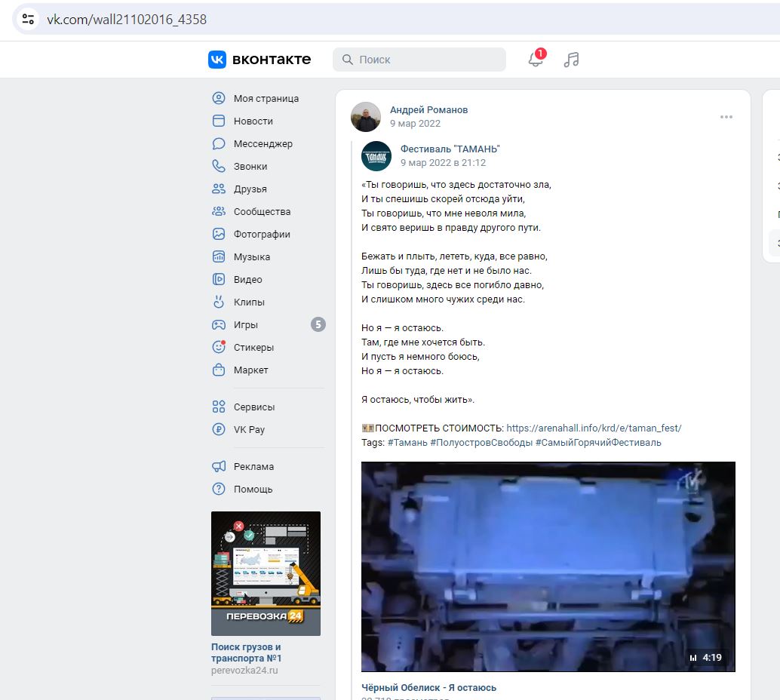Click the Видео play icon

coord(218,279)
